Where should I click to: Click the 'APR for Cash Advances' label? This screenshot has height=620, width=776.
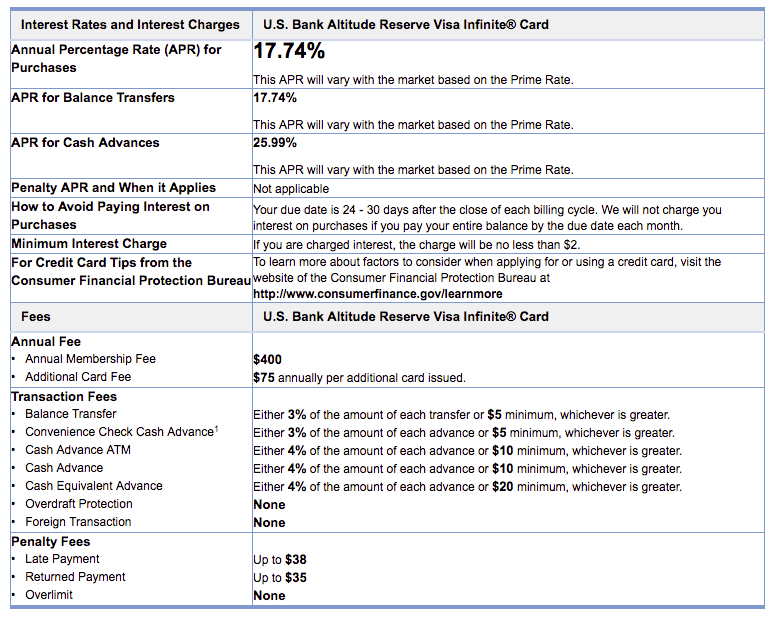pos(85,143)
